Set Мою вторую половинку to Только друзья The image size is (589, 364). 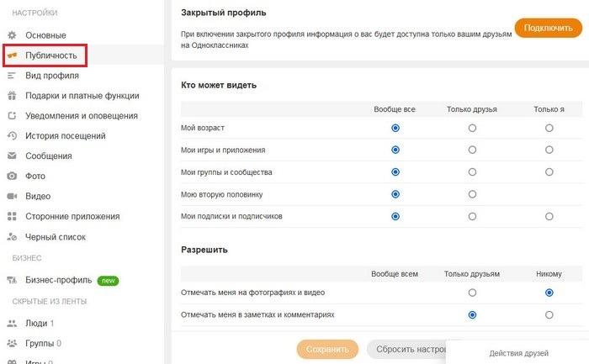coord(472,194)
